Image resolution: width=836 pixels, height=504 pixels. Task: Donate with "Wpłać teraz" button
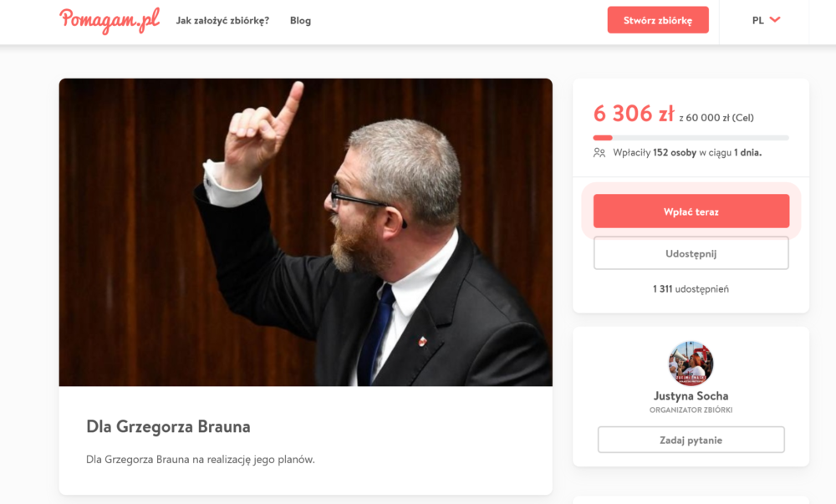tap(691, 211)
